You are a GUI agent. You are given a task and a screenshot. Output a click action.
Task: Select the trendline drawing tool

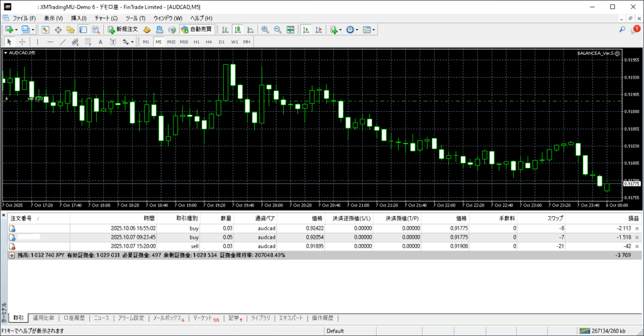[62, 42]
